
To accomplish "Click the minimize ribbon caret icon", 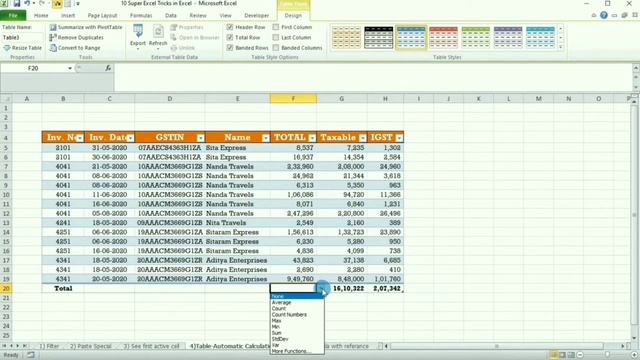I will coord(594,16).
